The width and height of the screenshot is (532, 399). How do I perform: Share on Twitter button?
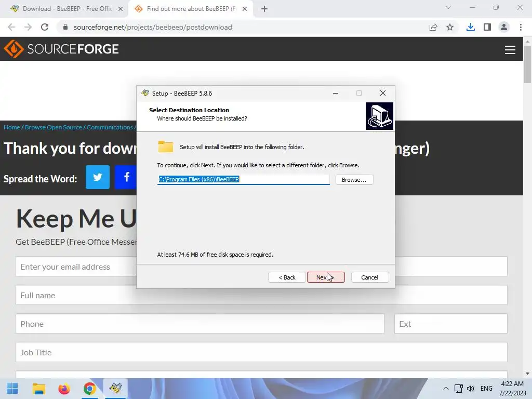[98, 177]
